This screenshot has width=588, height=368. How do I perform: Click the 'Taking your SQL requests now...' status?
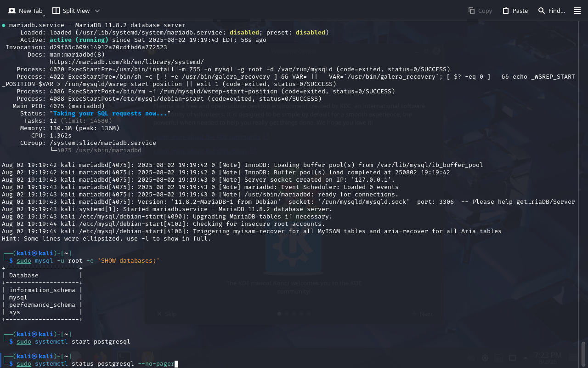point(111,113)
